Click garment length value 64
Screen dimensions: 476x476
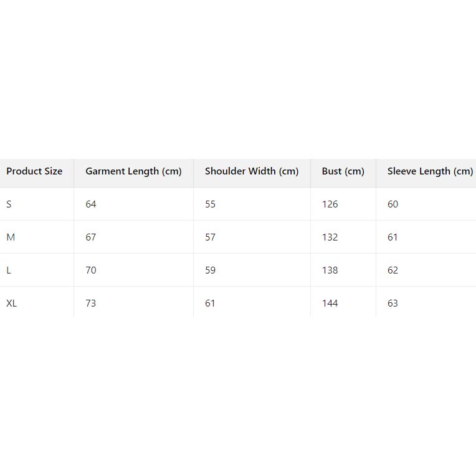91,204
